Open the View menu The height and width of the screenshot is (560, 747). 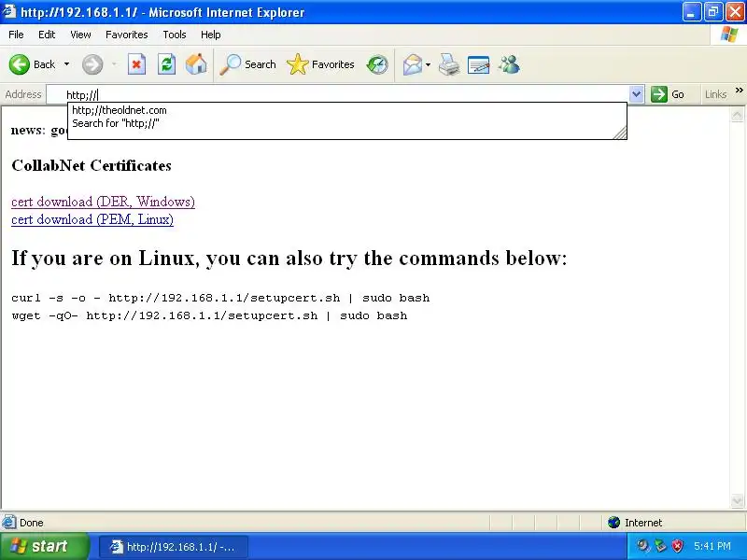click(80, 35)
